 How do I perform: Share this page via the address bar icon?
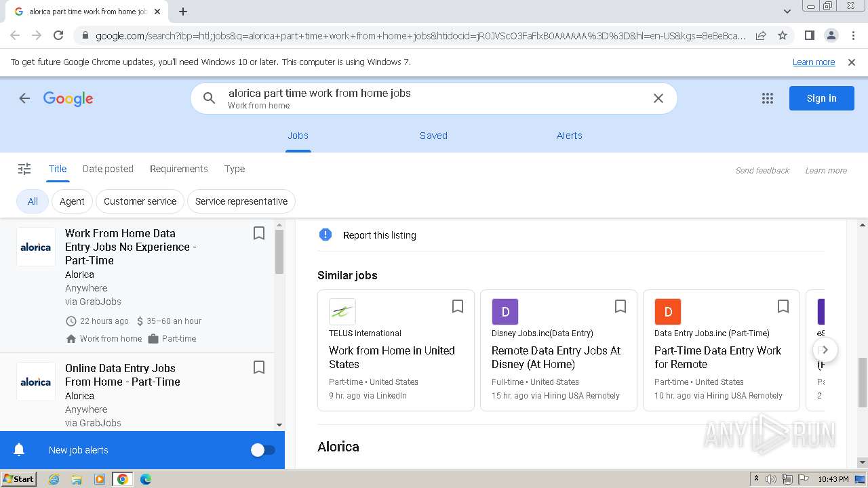pyautogui.click(x=761, y=35)
